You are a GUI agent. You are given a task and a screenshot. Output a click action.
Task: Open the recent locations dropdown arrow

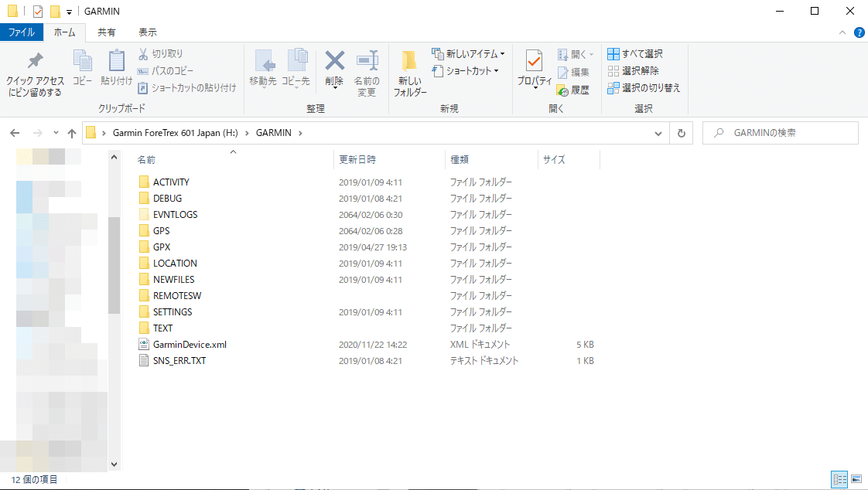pos(56,133)
